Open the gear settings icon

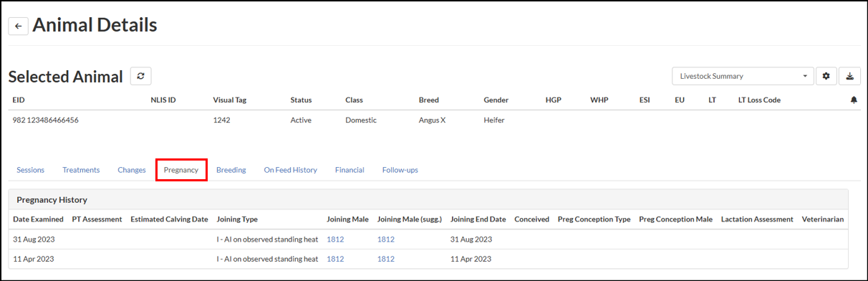826,76
